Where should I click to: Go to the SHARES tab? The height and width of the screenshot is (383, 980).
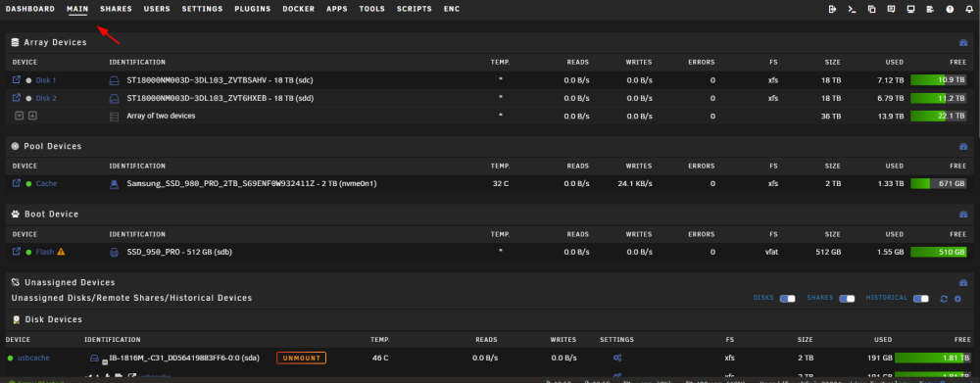coord(116,10)
